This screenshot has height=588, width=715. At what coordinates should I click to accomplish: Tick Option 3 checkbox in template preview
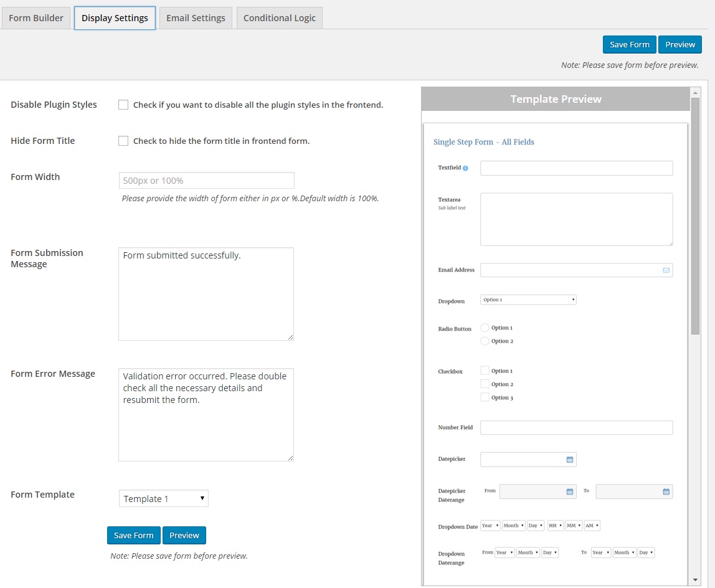tap(485, 397)
